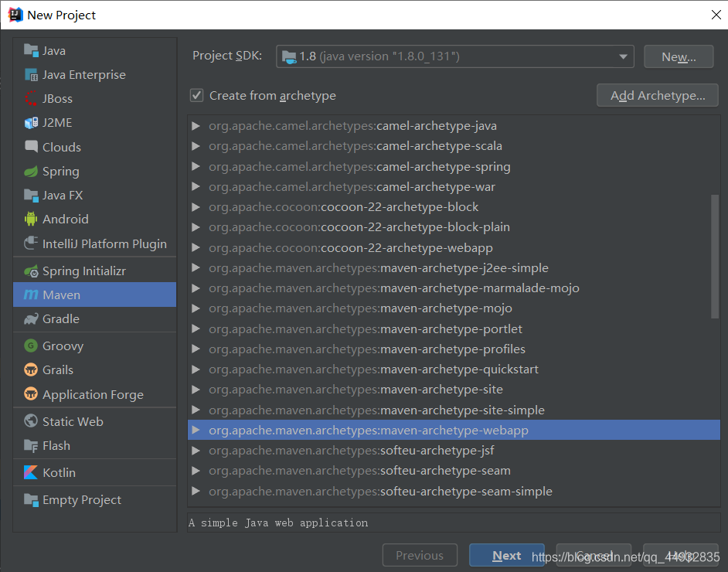The image size is (728, 572).
Task: Select Android project type label
Action: tap(66, 219)
